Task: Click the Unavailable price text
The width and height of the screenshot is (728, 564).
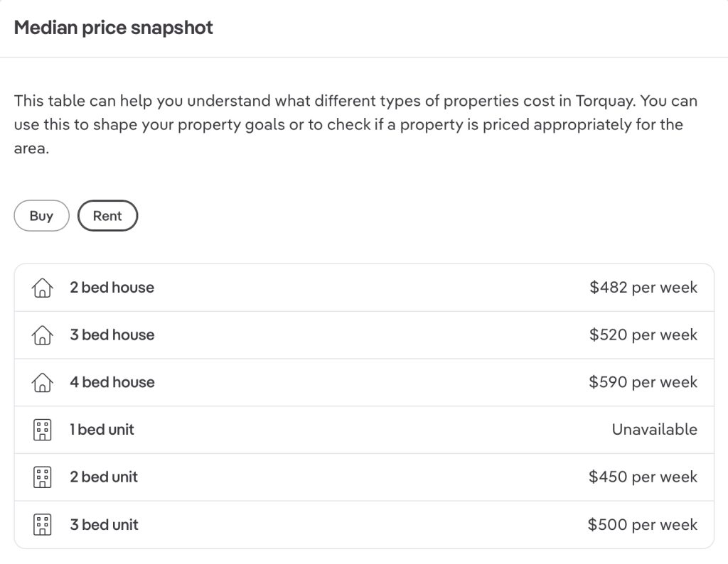Action: 654,430
